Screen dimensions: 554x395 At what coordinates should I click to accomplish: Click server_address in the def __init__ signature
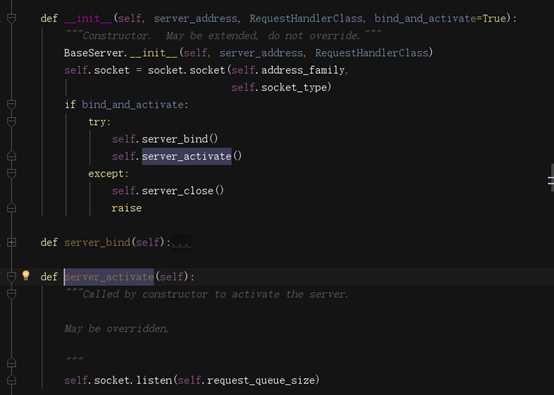195,18
